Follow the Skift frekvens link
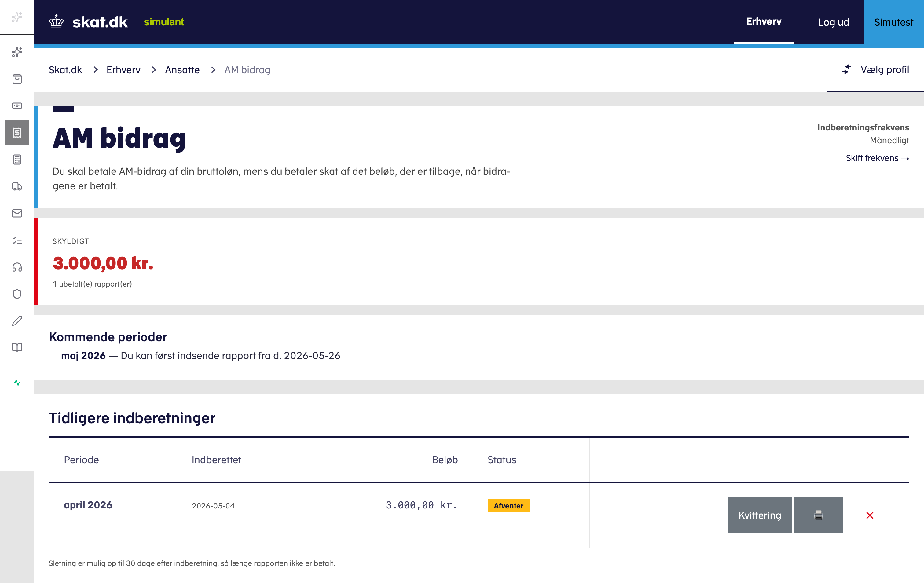924x583 pixels. [x=877, y=158]
